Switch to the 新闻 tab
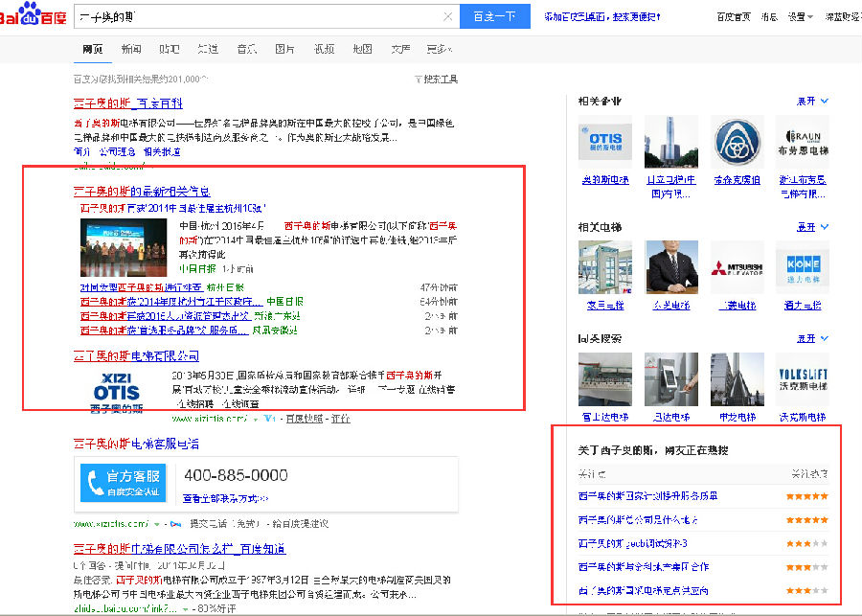 click(131, 49)
